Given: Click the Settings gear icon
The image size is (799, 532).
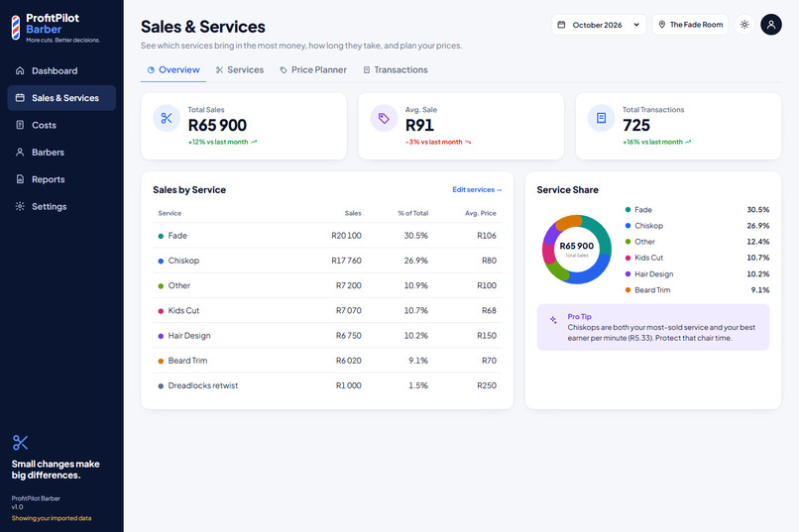Looking at the screenshot, I should [x=20, y=206].
